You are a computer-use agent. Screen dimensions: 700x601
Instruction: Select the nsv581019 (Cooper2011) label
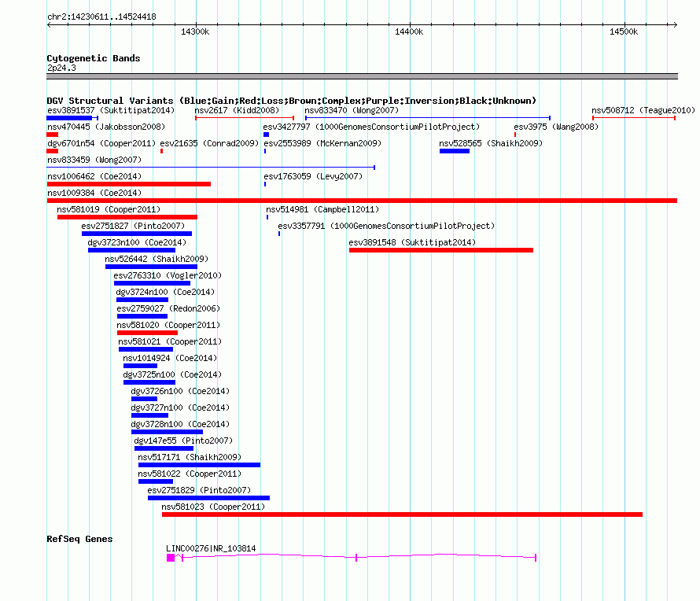[109, 209]
